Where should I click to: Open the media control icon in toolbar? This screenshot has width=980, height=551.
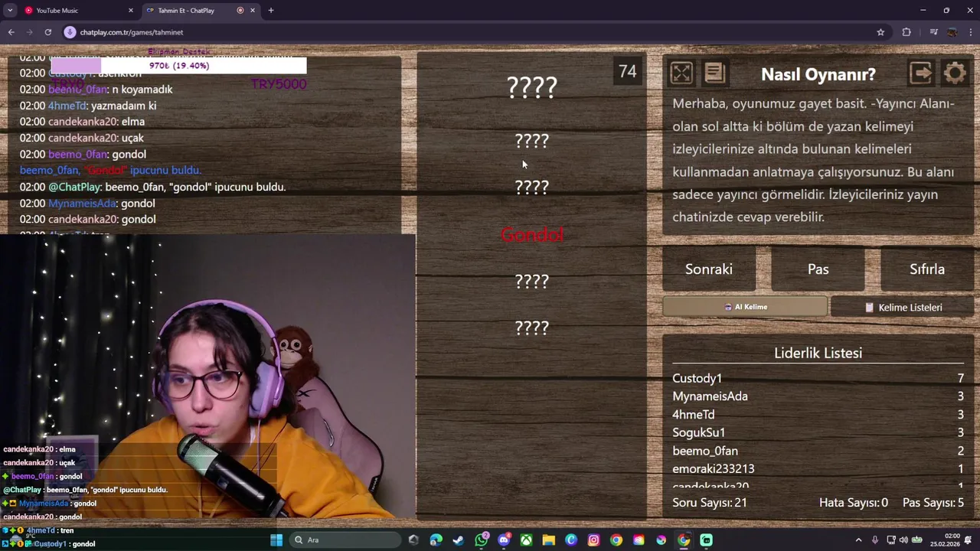click(x=933, y=32)
